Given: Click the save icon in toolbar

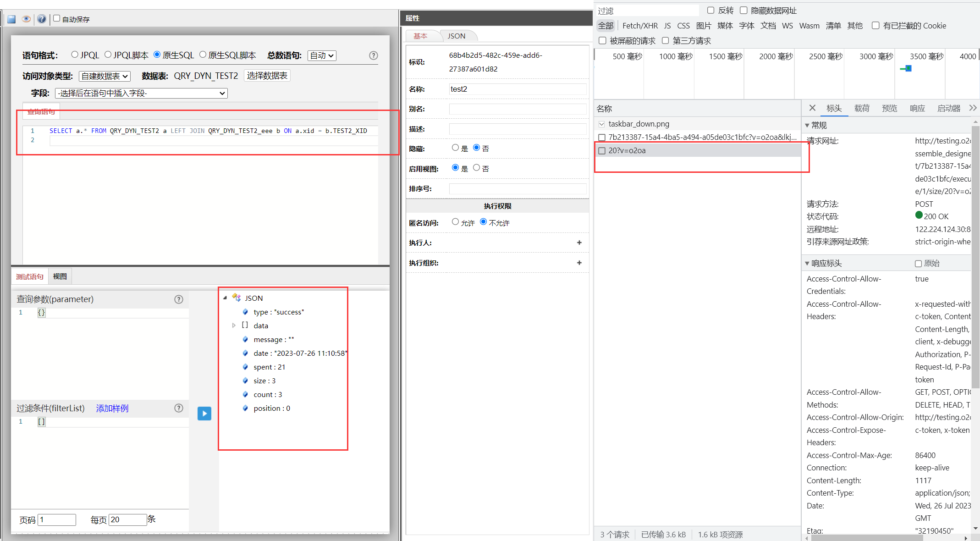Looking at the screenshot, I should (x=11, y=19).
